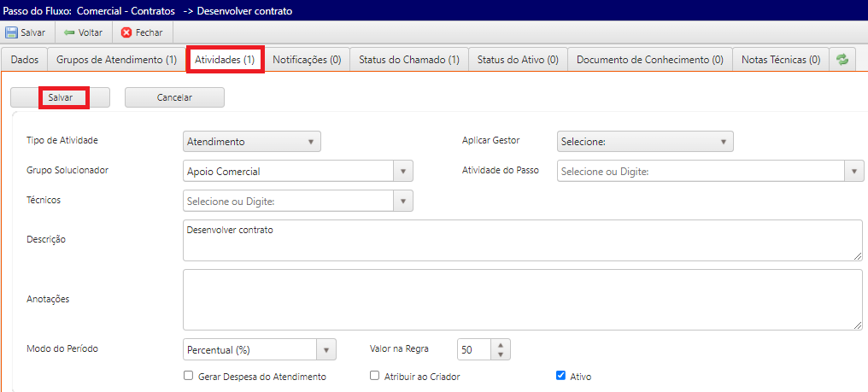
Task: Click the green Voltar arrow icon
Action: point(69,32)
